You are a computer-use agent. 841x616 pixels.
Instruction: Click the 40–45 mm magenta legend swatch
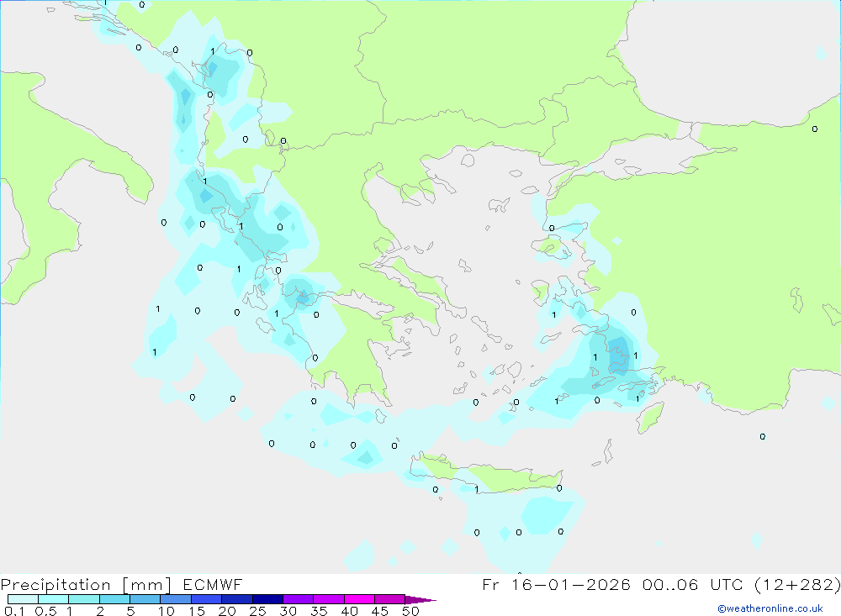tap(359, 599)
